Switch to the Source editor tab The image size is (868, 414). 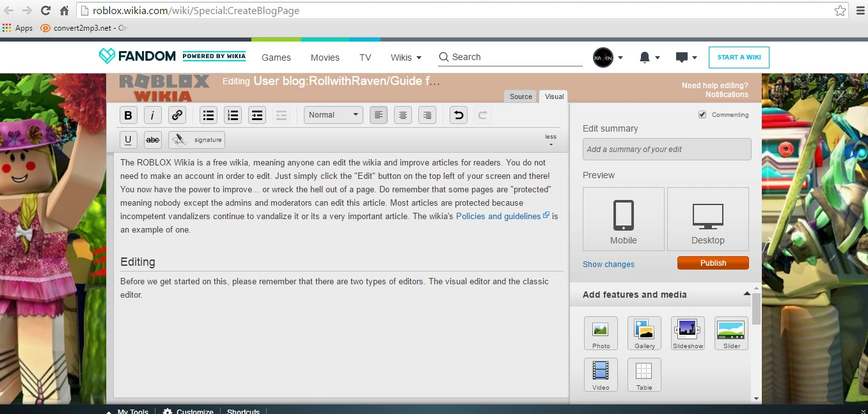pos(521,96)
